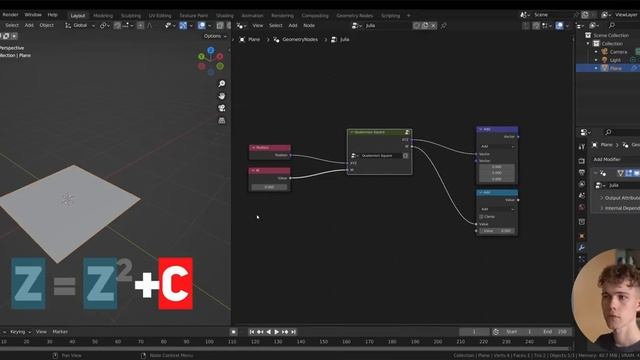This screenshot has height=360, width=640.
Task: Click the pin icon in the node editor header
Action: 444,25
